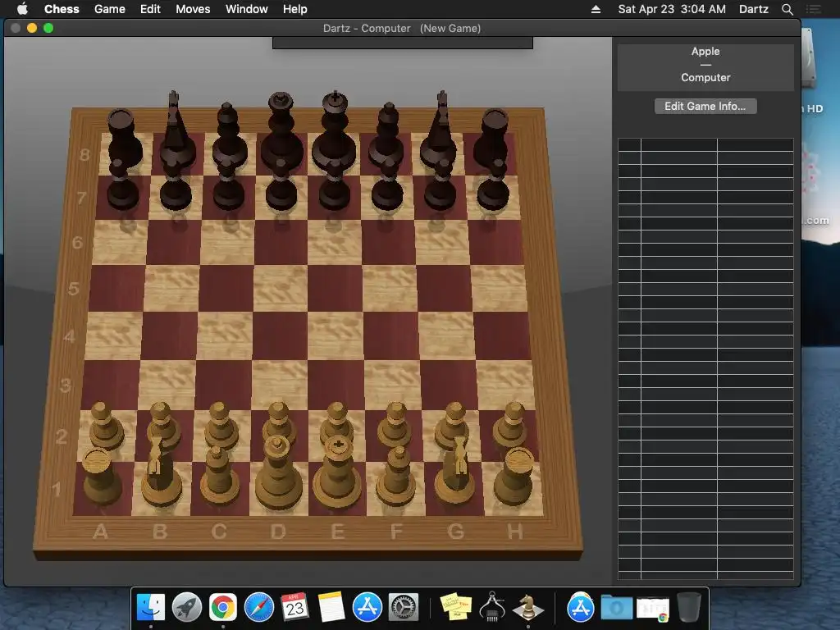This screenshot has height=630, width=840.
Task: Click the empty C3 square
Action: click(x=222, y=384)
